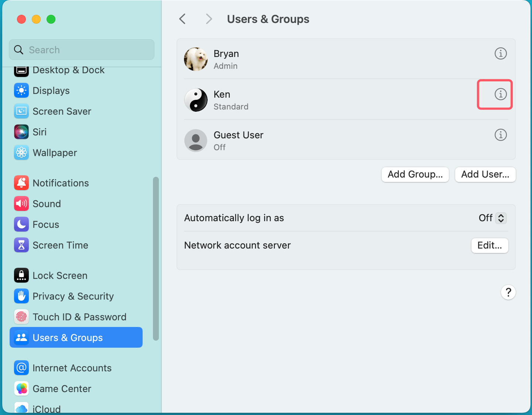View Bryan's account info button
Viewport: 532px width, 415px height.
tap(501, 53)
